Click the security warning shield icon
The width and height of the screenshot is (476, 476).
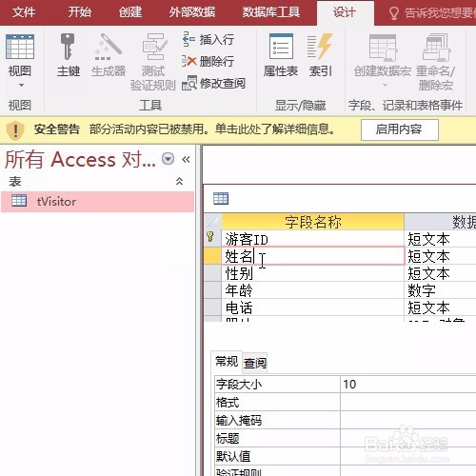(x=15, y=130)
